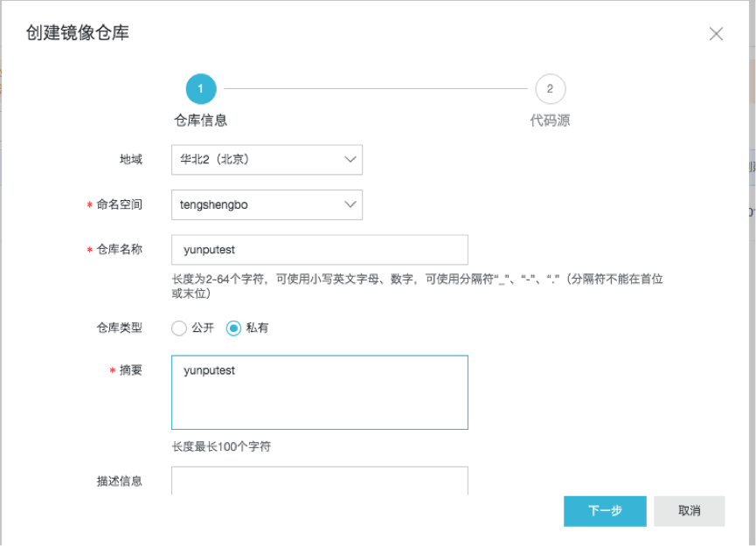This screenshot has width=756, height=546.
Task: Click the chevron arrow in 命名空间 dropdown
Action: (x=350, y=204)
